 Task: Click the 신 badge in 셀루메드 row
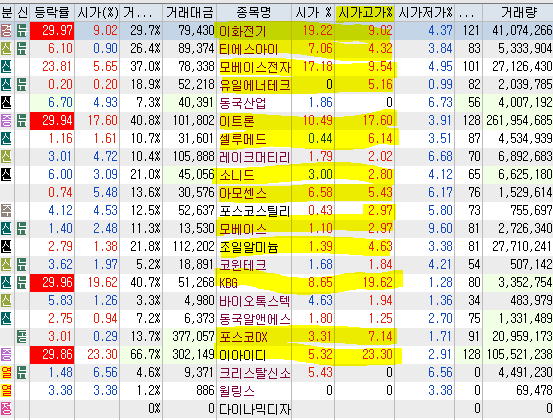pyautogui.click(x=6, y=139)
